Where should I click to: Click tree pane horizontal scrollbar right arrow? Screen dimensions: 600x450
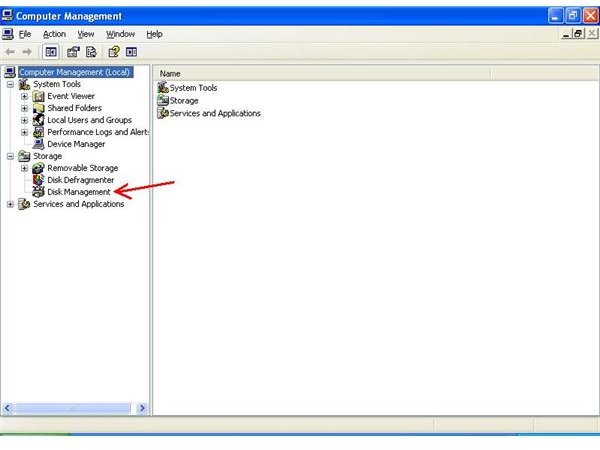click(x=142, y=408)
